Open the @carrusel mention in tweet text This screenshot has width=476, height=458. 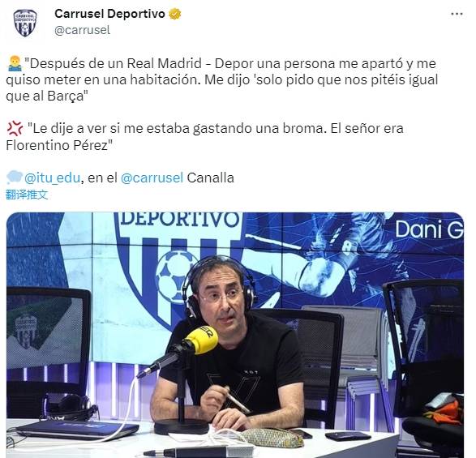[152, 178]
